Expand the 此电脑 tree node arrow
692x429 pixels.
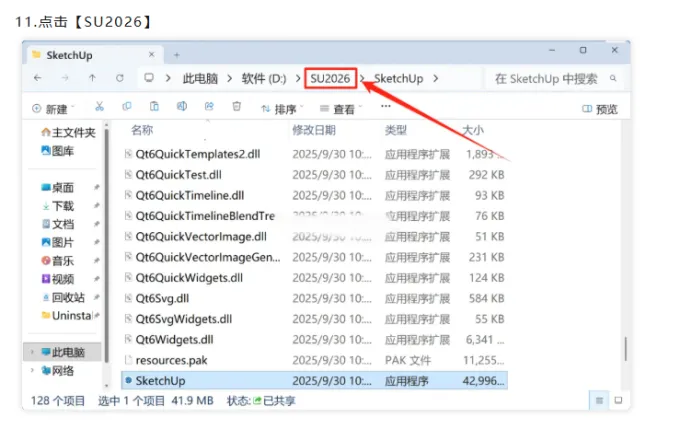(x=32, y=352)
